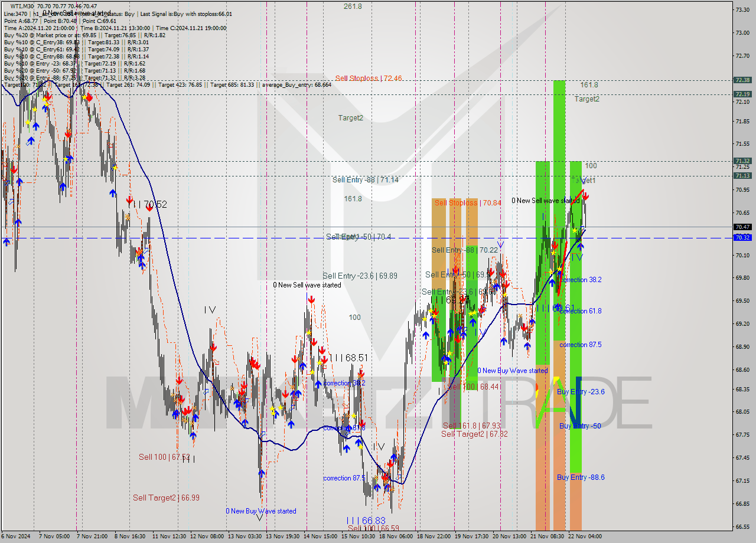Select the 70.47 current price tag
The image size is (756, 543).
[742, 227]
